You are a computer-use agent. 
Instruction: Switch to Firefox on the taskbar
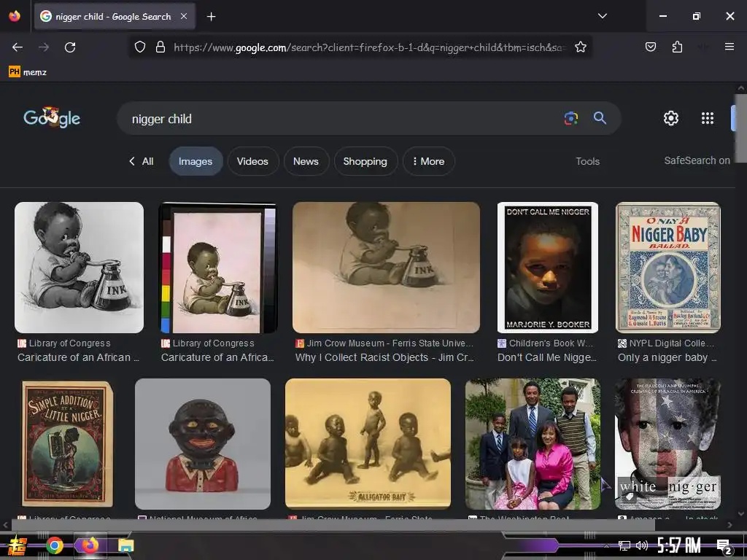click(90, 545)
